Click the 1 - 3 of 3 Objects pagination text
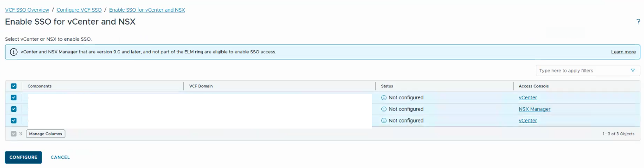This screenshot has width=644, height=168. pos(618,134)
